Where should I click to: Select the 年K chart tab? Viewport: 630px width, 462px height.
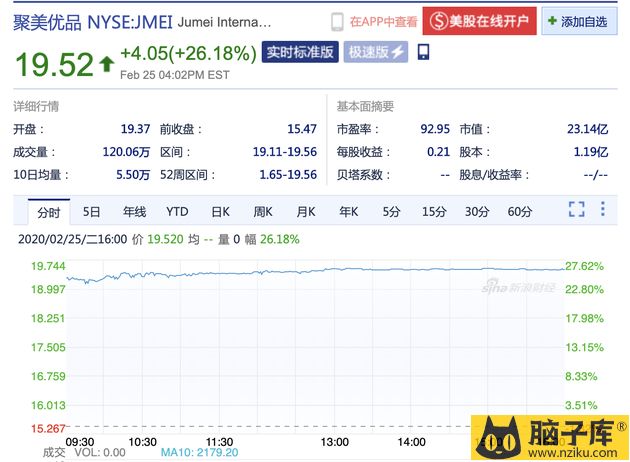348,212
